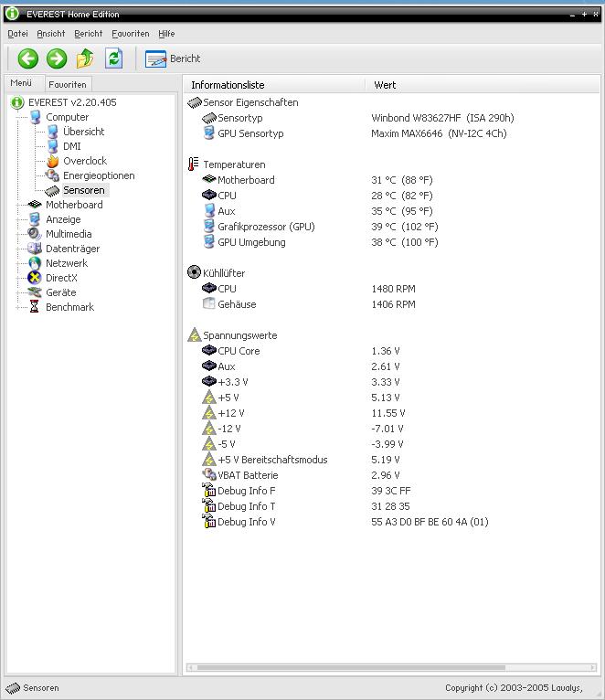Click the Gehäuse fan case icon

click(x=209, y=303)
